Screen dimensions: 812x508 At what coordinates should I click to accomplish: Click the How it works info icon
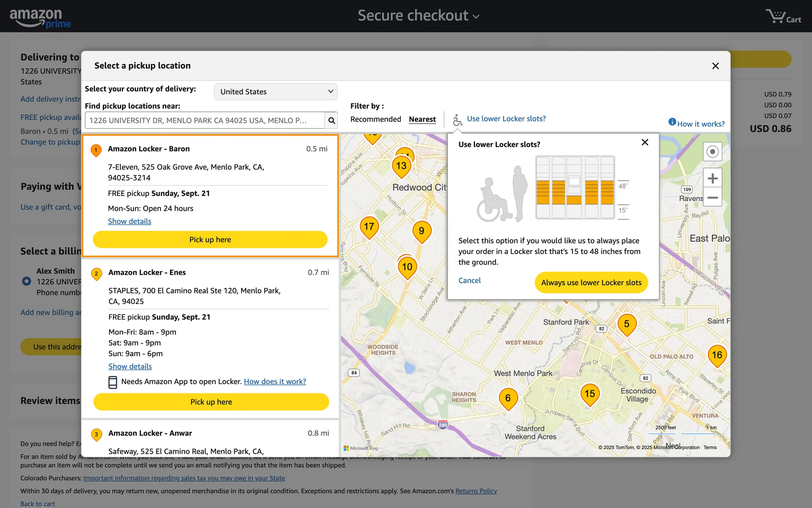tap(672, 122)
